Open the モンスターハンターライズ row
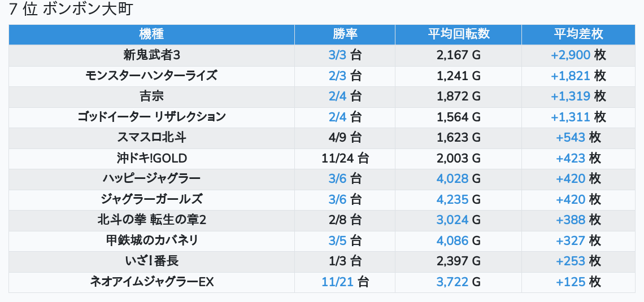This screenshot has width=644, height=302. click(151, 76)
